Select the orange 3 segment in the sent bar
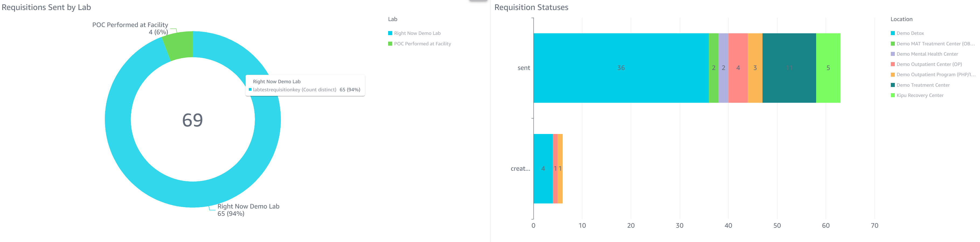This screenshot has height=242, width=980. coord(755,68)
